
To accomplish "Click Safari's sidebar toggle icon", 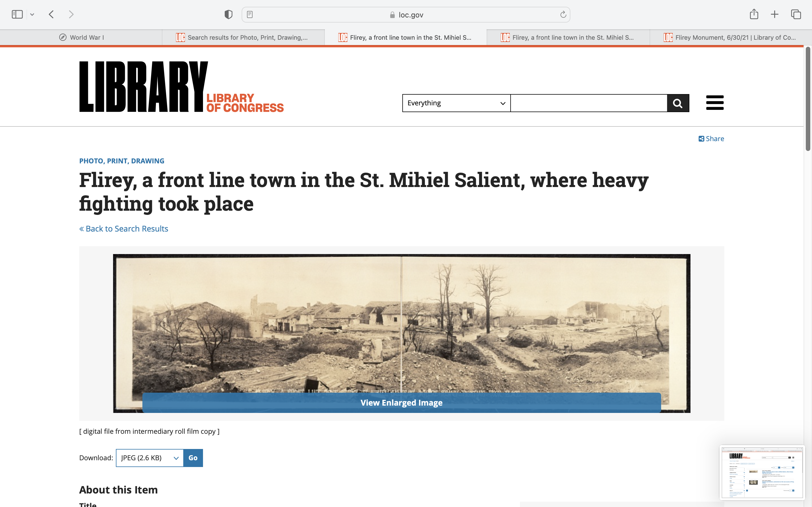I will pyautogui.click(x=17, y=14).
